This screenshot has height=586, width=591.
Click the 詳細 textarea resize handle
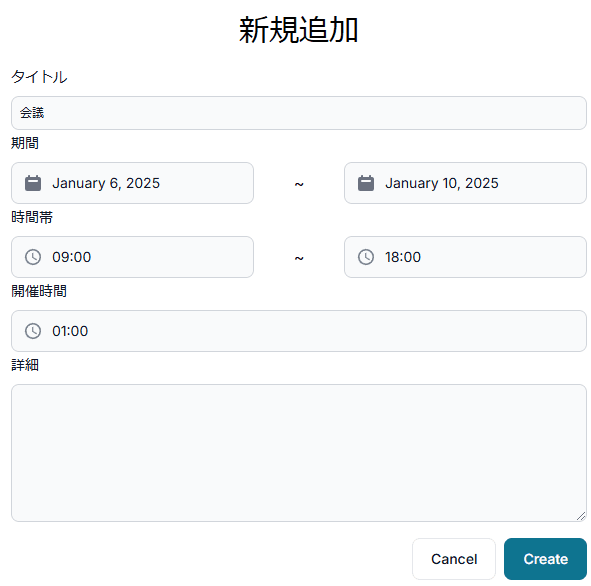[x=581, y=516]
